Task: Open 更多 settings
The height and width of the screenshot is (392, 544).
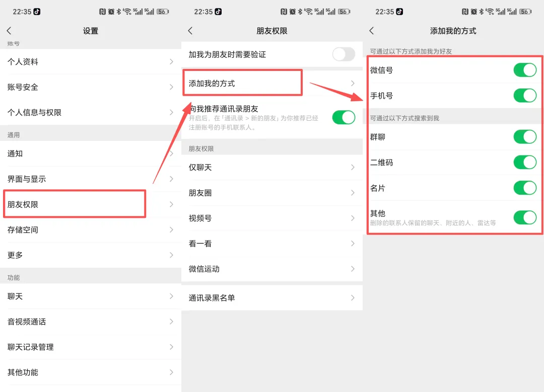Action: tap(91, 255)
